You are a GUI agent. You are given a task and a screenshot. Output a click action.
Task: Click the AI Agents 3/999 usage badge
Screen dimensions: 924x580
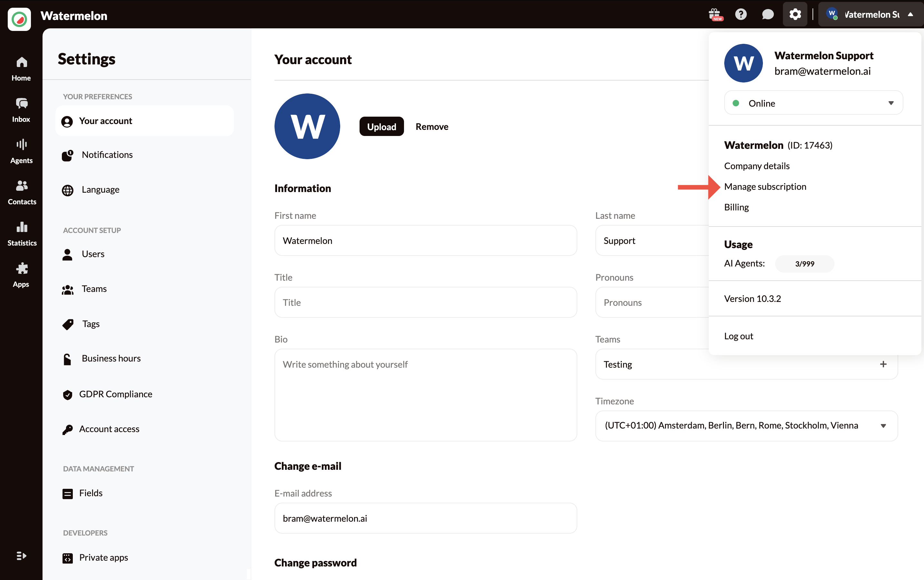point(804,264)
